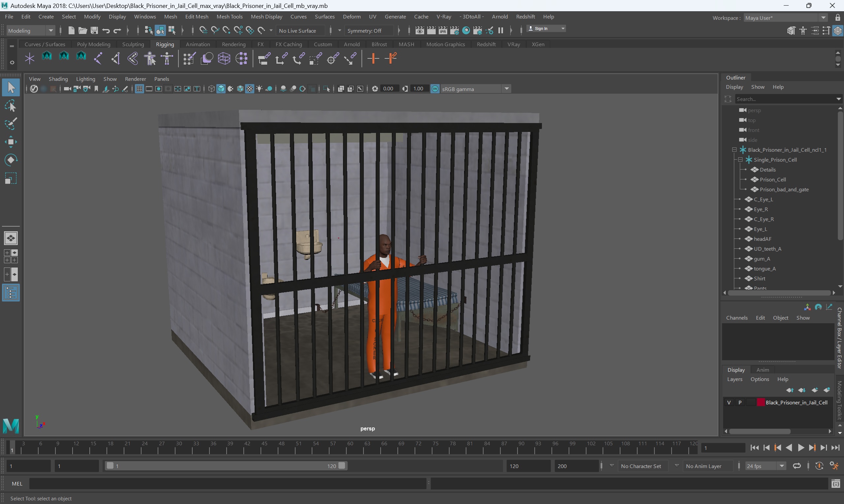The height and width of the screenshot is (504, 844).
Task: Undo last action arrow icon
Action: 106,31
